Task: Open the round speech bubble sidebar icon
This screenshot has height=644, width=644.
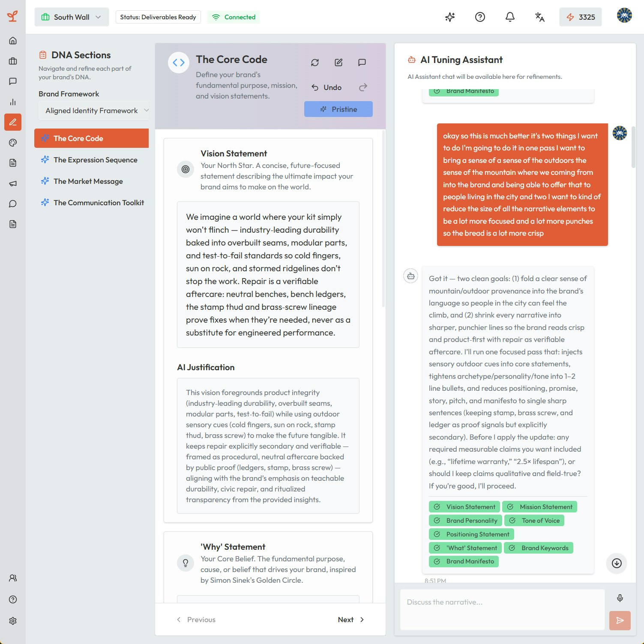Action: [13, 204]
